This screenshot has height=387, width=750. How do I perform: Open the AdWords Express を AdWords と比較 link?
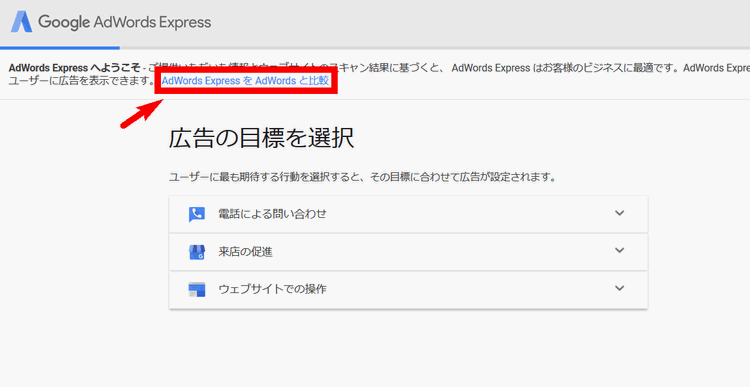coord(245,81)
